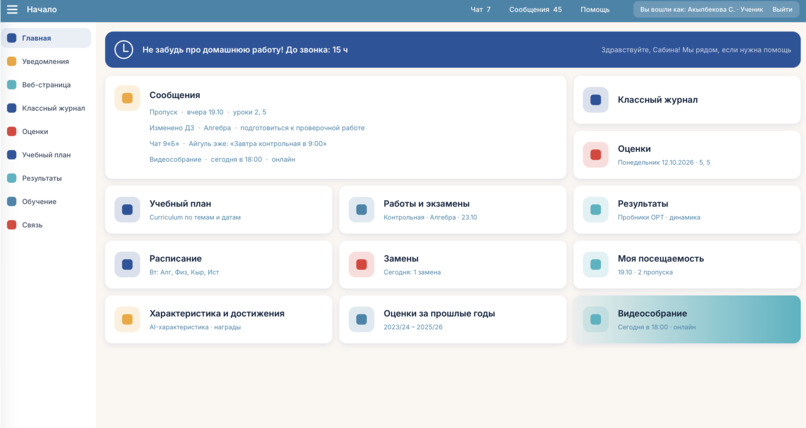Open the Замены card
This screenshot has height=428, width=806.
pos(452,265)
